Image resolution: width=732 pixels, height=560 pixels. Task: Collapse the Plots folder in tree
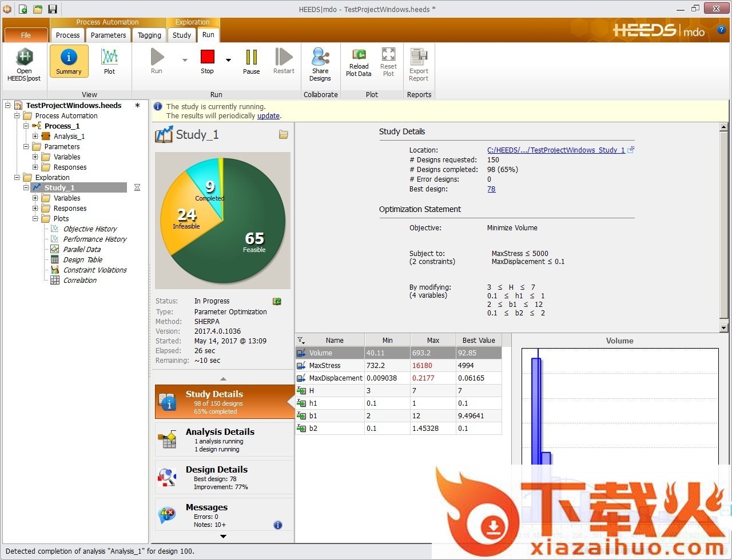pos(35,219)
